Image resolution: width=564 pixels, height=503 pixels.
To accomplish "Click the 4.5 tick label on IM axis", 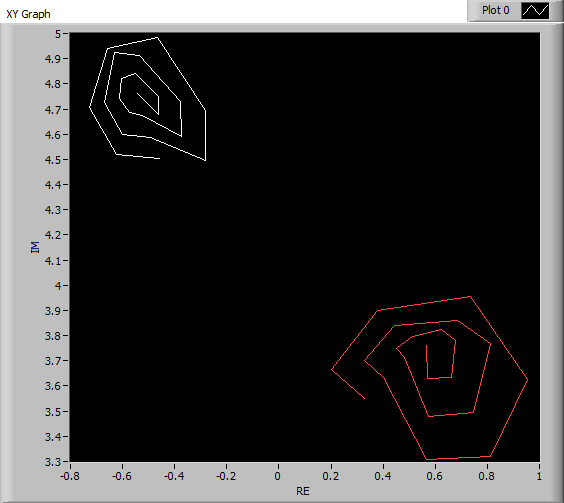I will click(x=53, y=160).
